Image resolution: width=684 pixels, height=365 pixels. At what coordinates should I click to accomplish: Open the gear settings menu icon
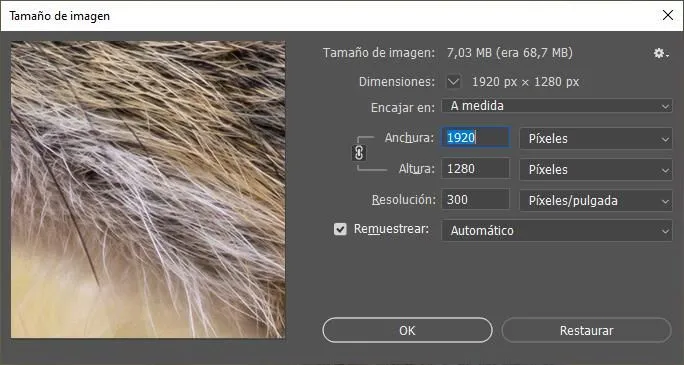pos(660,54)
